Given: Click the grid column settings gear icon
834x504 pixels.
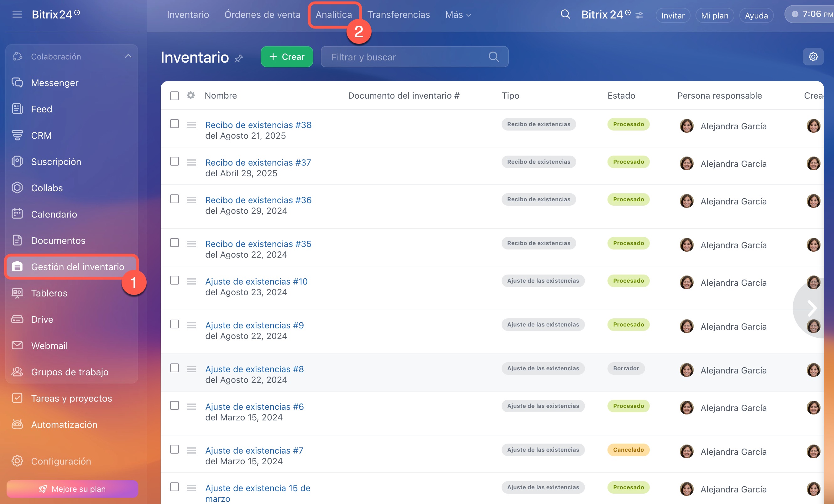Looking at the screenshot, I should coord(191,95).
